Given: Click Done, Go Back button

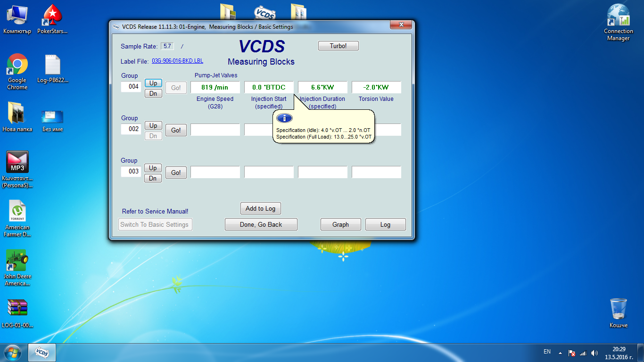Looking at the screenshot, I should pyautogui.click(x=261, y=224).
